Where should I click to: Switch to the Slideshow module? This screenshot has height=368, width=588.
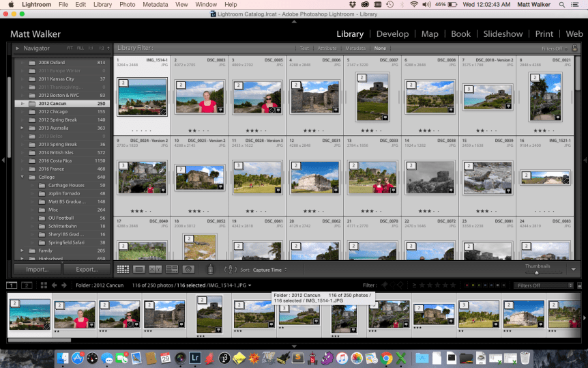[503, 34]
